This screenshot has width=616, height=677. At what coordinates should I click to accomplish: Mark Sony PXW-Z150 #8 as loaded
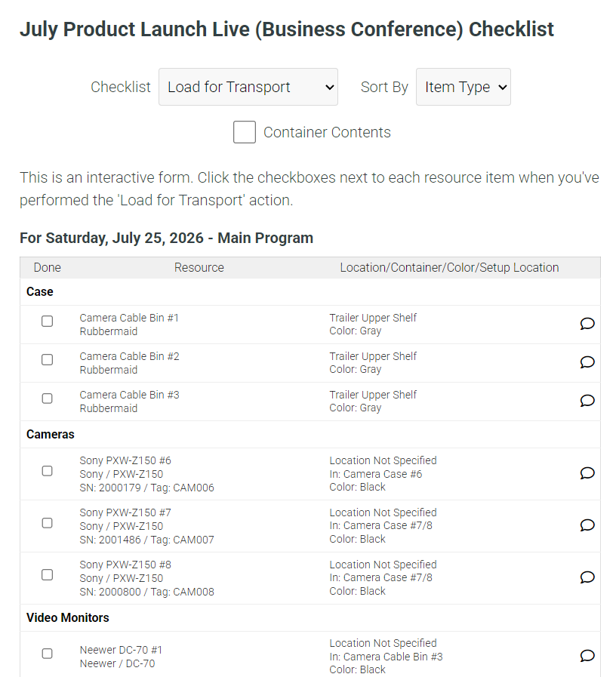pos(47,574)
